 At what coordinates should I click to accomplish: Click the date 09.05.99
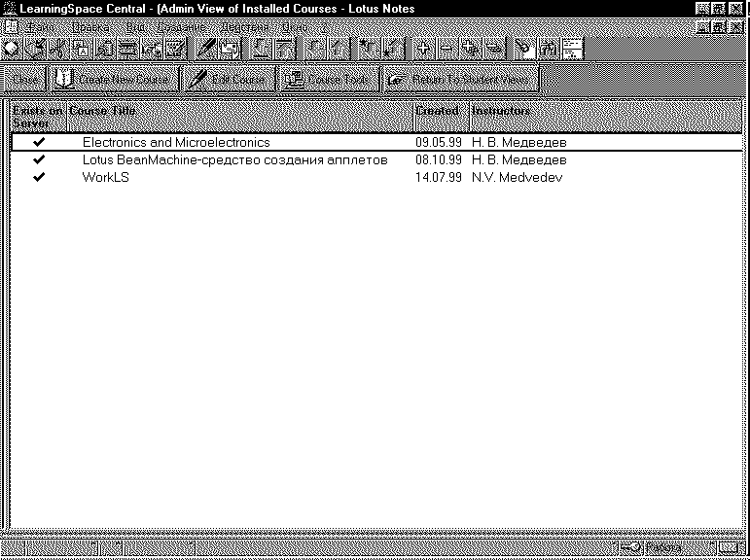click(x=439, y=142)
